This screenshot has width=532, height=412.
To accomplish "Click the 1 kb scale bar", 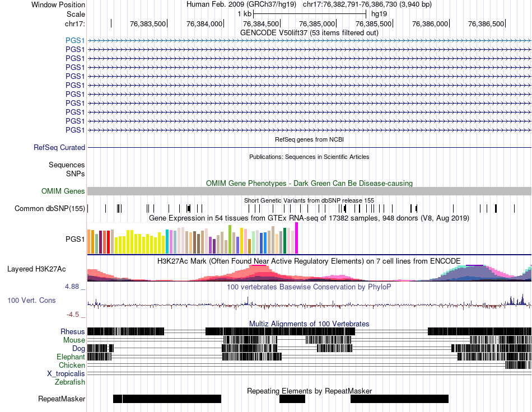I will pyautogui.click(x=310, y=14).
